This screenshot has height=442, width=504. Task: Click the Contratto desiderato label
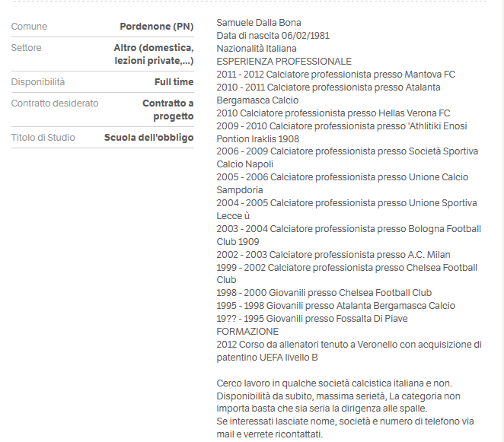[55, 103]
